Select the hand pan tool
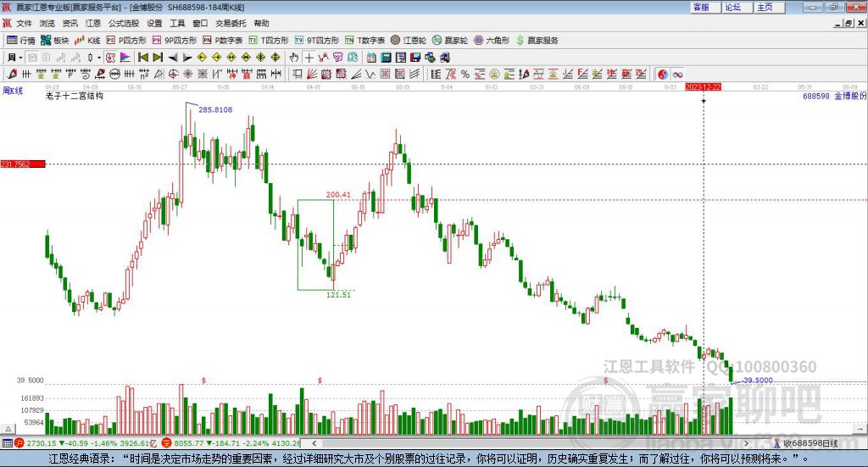 click(x=294, y=58)
